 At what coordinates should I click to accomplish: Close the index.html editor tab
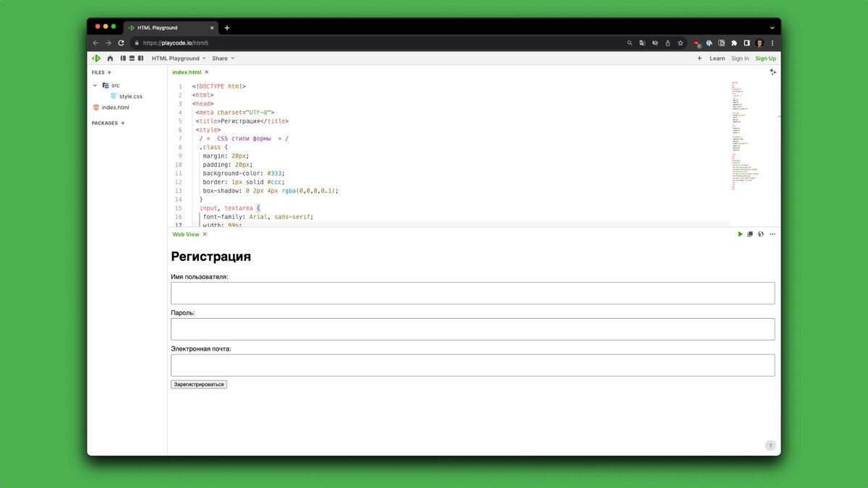[x=207, y=72]
